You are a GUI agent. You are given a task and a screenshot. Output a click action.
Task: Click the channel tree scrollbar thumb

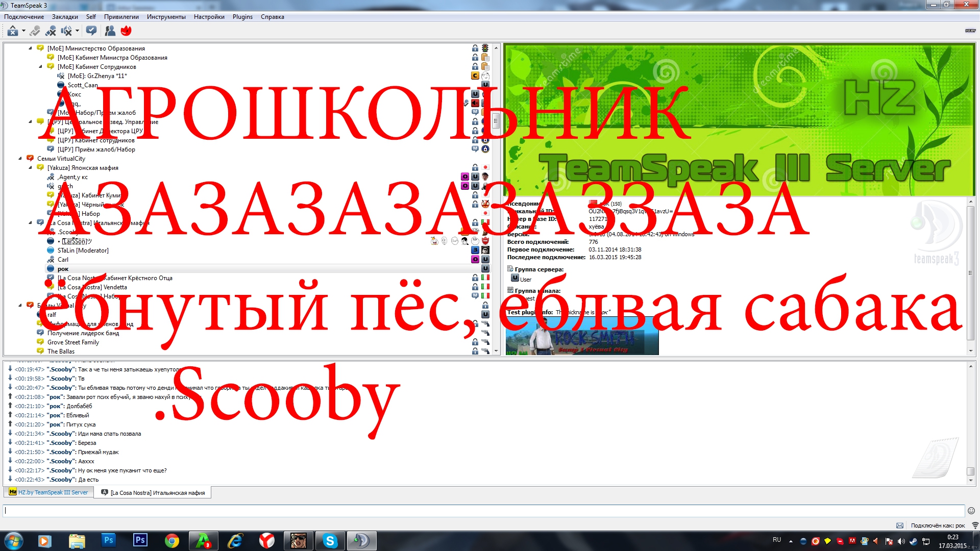[496, 121]
